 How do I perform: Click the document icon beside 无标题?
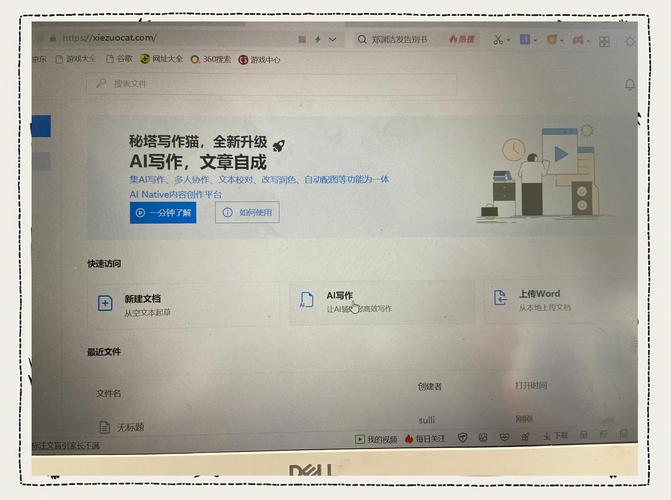tap(104, 427)
